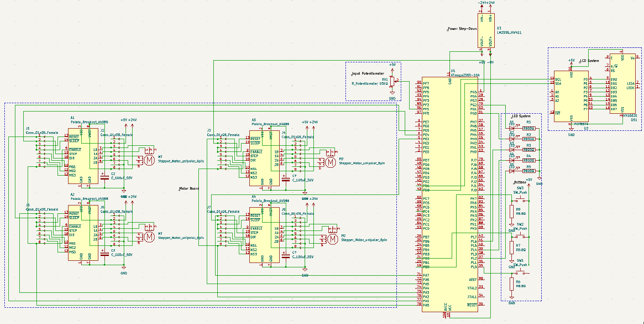Click resistor R8 below SW3
This screenshot has width=644, height=324.
pyautogui.click(x=511, y=212)
